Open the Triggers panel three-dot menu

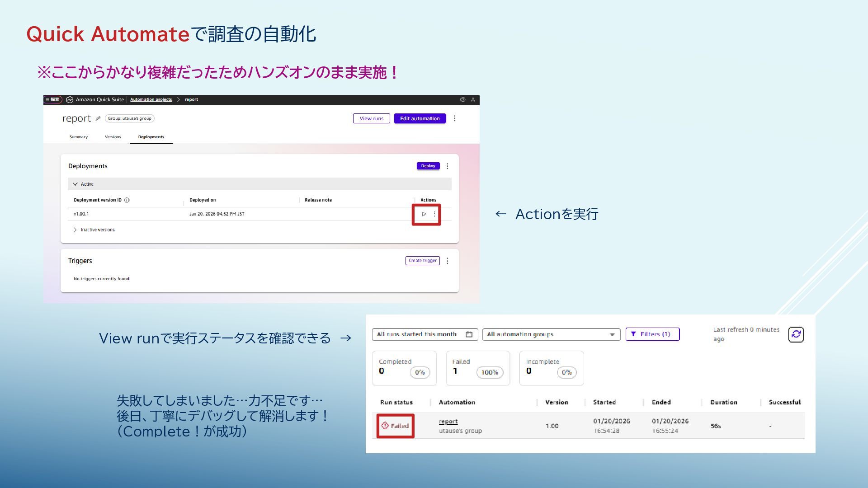point(448,261)
